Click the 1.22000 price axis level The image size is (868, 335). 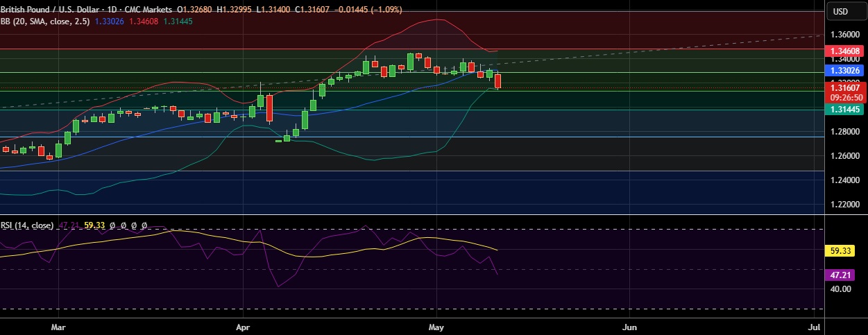[846, 205]
